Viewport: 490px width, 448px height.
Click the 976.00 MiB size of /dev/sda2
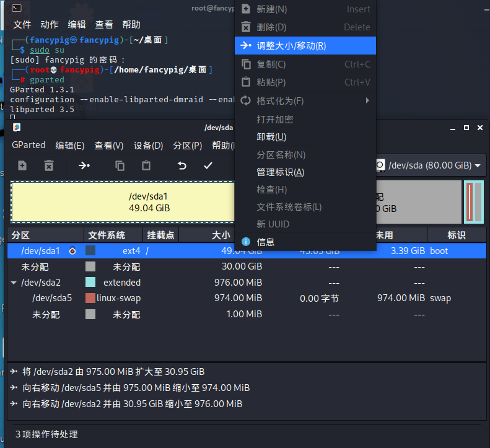coord(238,283)
